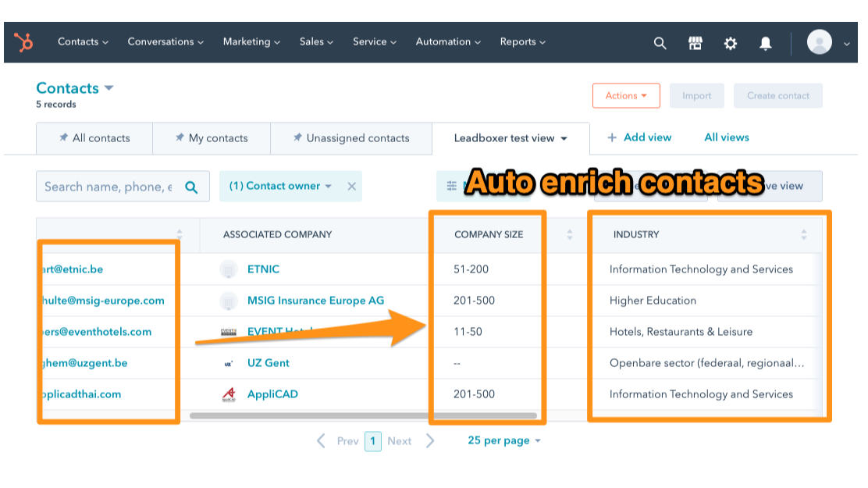Open the App Marketplace icon
Viewport: 868px width, 488px height.
point(695,43)
